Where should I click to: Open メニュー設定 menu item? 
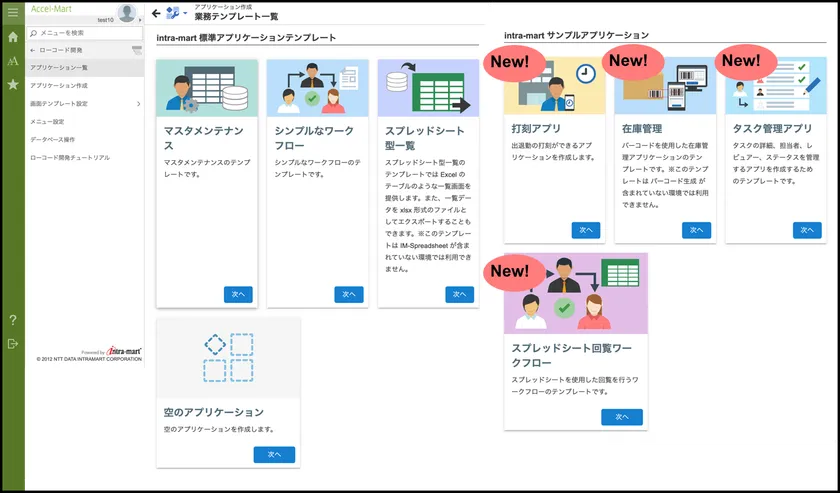click(85, 122)
